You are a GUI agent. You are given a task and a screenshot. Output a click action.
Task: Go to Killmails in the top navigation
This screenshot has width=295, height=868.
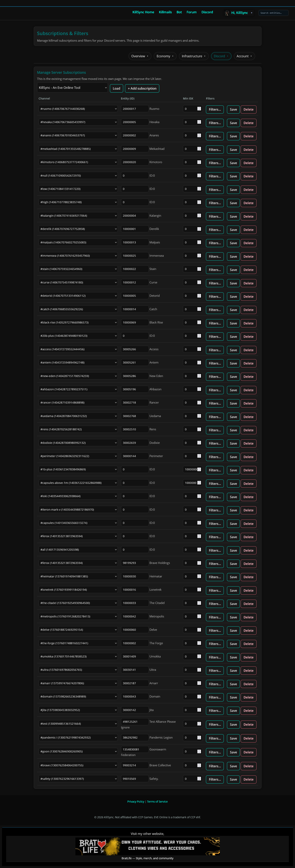pos(165,12)
